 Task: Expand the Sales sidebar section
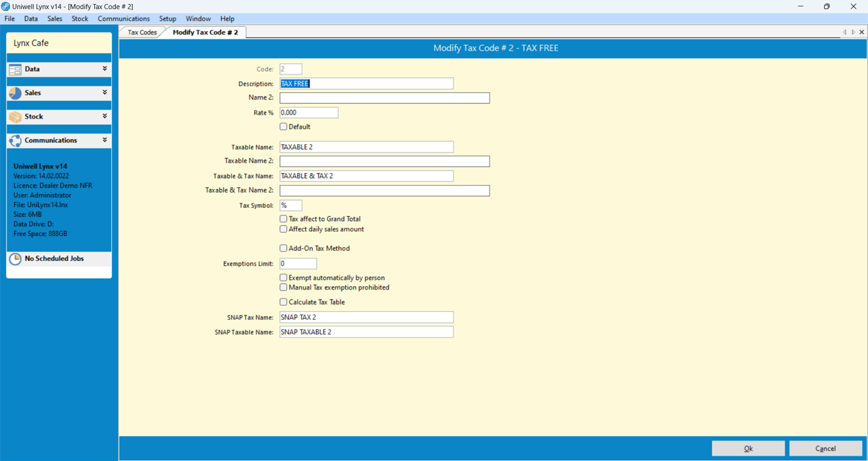pos(104,93)
